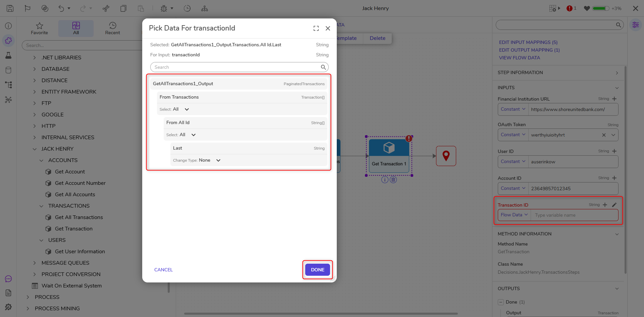Click the undo arrow icon
The width and height of the screenshot is (644, 317).
point(61,8)
